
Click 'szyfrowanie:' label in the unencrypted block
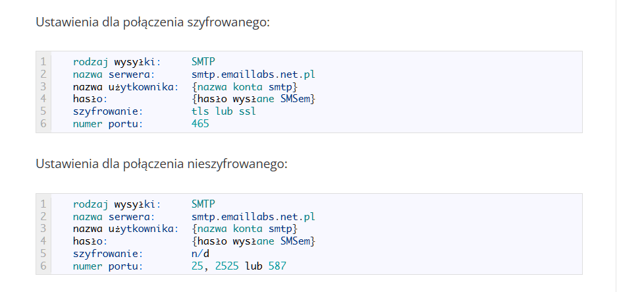click(108, 253)
